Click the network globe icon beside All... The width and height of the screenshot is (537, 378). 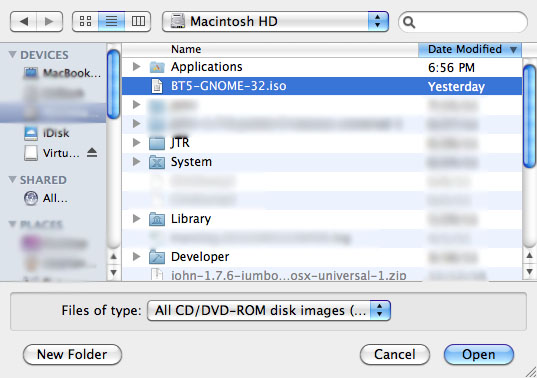coord(31,198)
